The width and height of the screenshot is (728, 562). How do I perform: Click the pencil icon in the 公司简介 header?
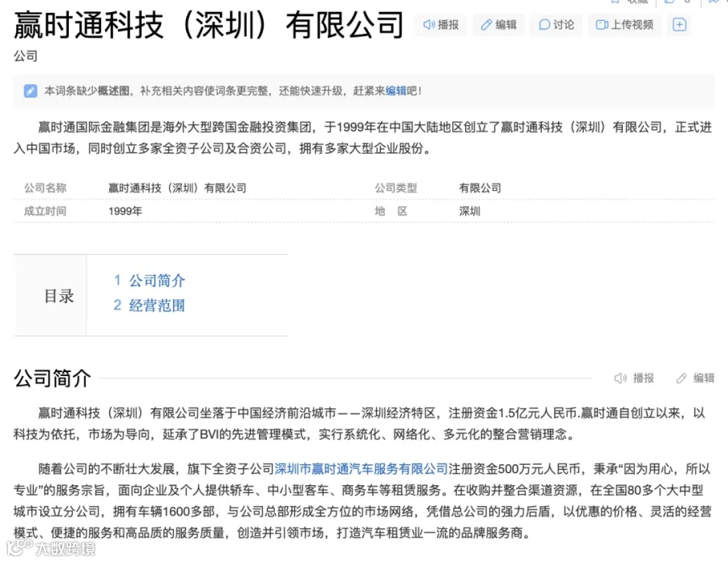(x=681, y=378)
